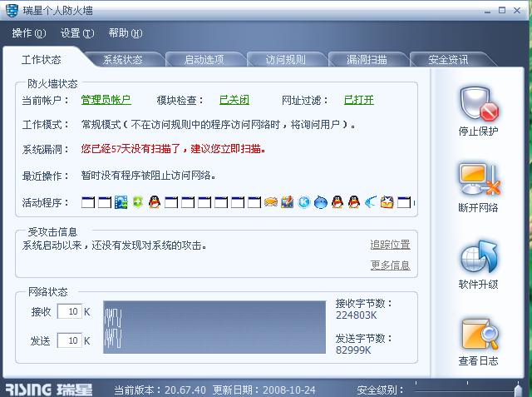Switch to the 访问规则 tab
This screenshot has width=532, height=397.
pos(286,60)
